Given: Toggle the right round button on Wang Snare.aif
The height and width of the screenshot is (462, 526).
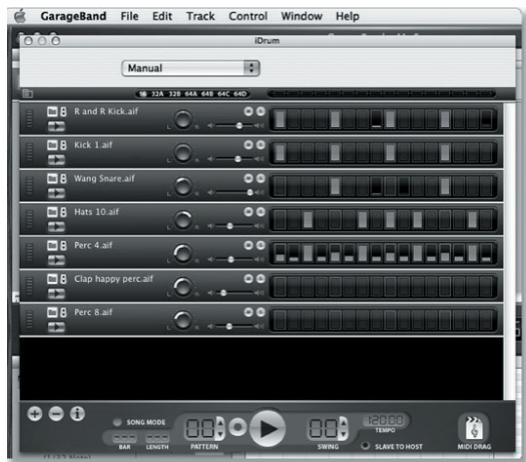Looking at the screenshot, I should click(x=261, y=178).
